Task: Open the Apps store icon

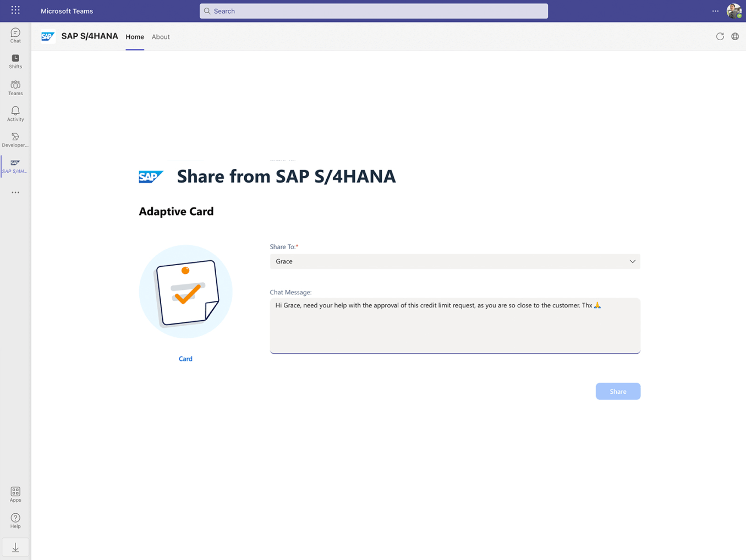Action: 15,494
